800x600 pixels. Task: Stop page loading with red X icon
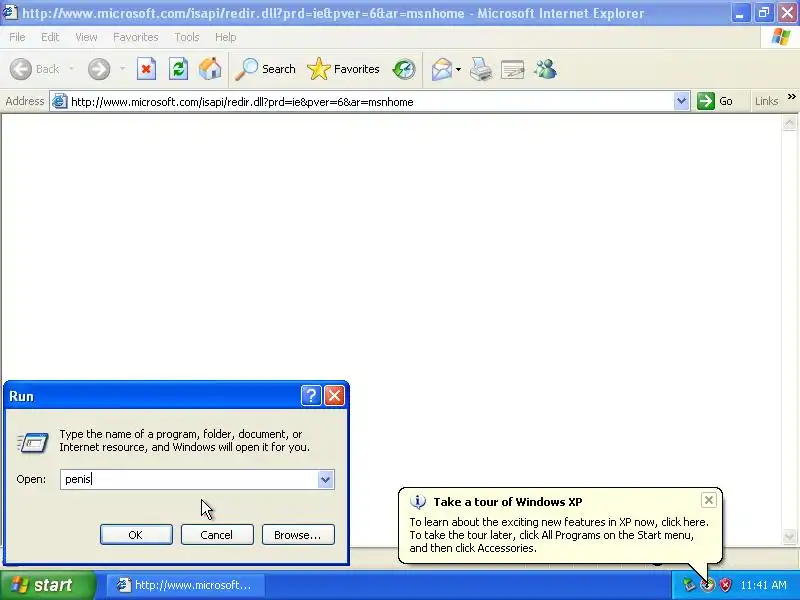(x=146, y=69)
